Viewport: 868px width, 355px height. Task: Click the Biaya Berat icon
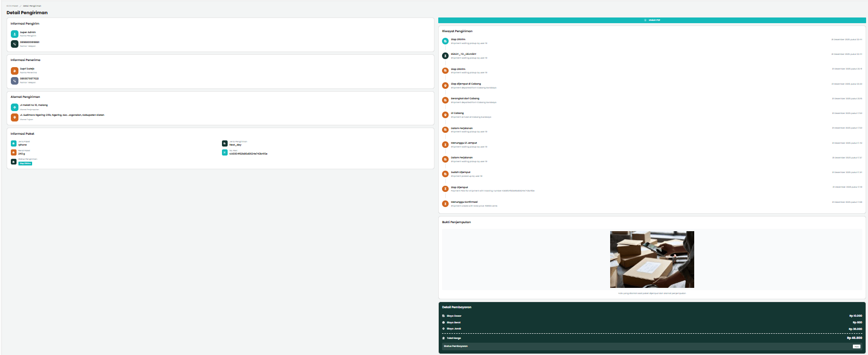443,322
